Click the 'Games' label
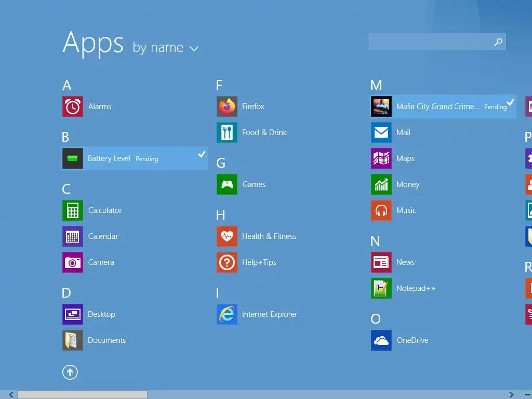The image size is (532, 399). click(254, 184)
